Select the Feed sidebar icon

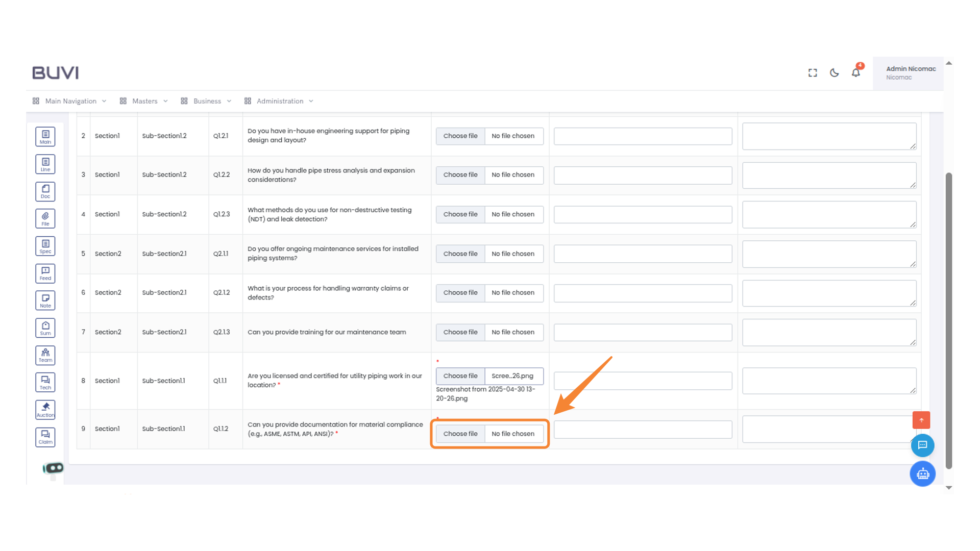tap(45, 273)
